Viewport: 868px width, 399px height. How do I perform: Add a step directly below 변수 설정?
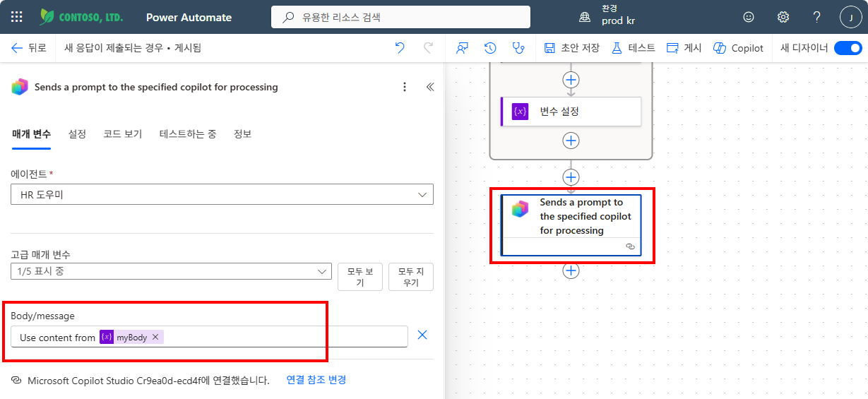[x=571, y=141]
